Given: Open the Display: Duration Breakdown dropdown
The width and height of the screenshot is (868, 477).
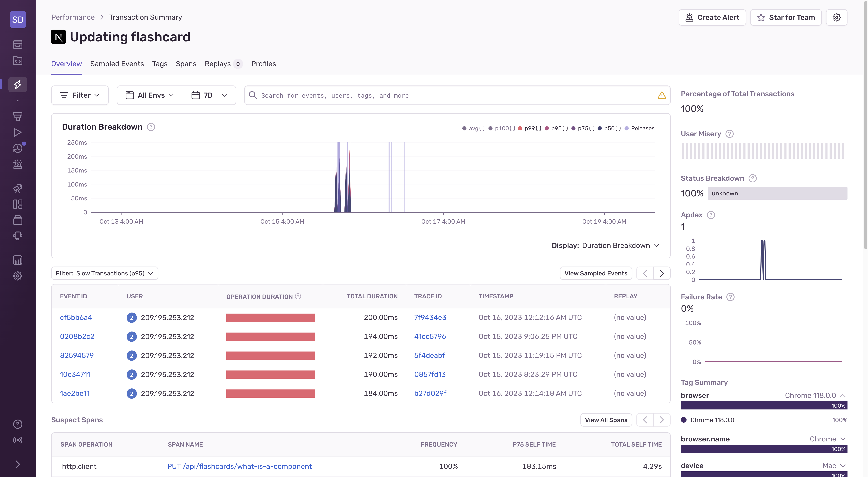Looking at the screenshot, I should click(605, 245).
